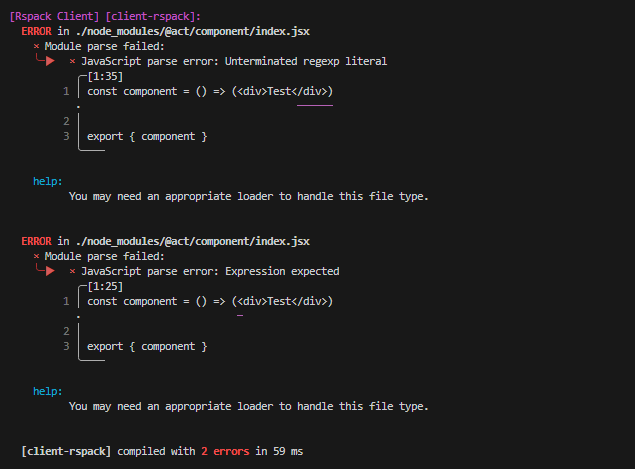Click the red arrow before Expression expected
635x469 pixels.
click(47, 271)
